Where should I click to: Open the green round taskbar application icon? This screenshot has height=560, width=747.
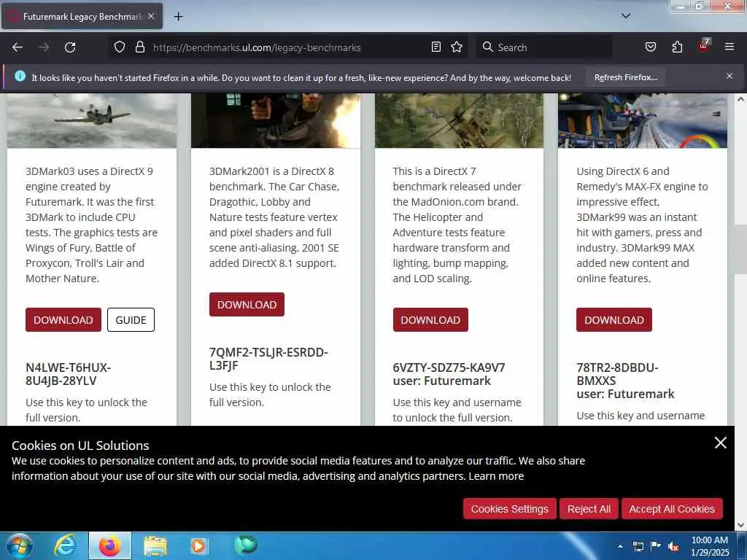[247, 545]
